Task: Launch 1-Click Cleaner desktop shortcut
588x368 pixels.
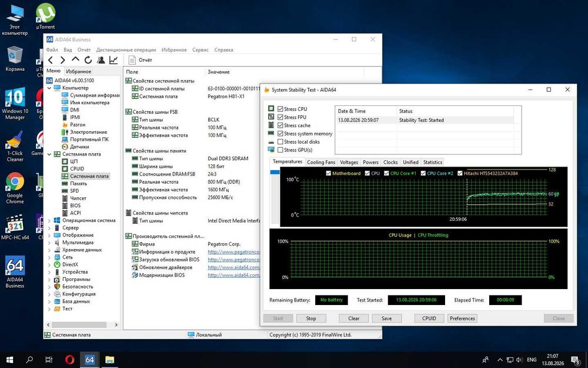Action: pos(15,146)
